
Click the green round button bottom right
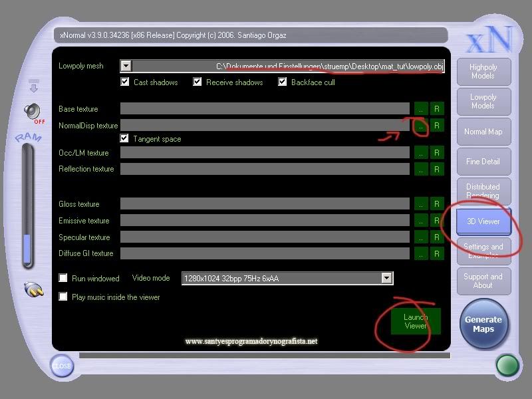click(x=507, y=365)
